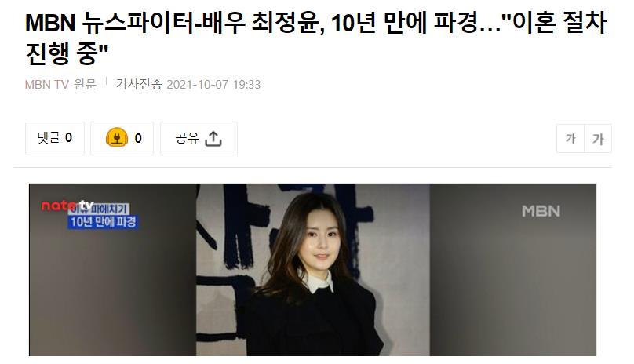This screenshot has height=364, width=634.
Task: Click the share upload arrow icon
Action: pos(213,138)
